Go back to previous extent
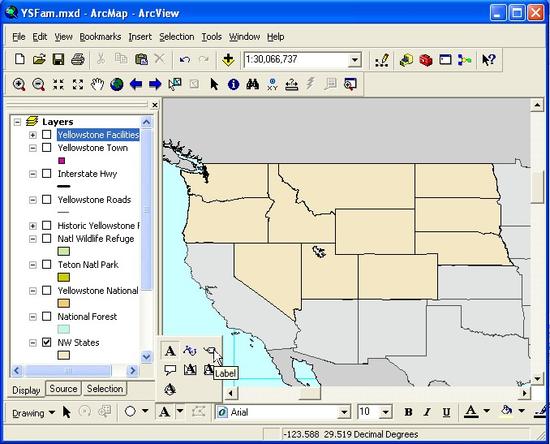Screen dimensions: 550x444 point(136,84)
